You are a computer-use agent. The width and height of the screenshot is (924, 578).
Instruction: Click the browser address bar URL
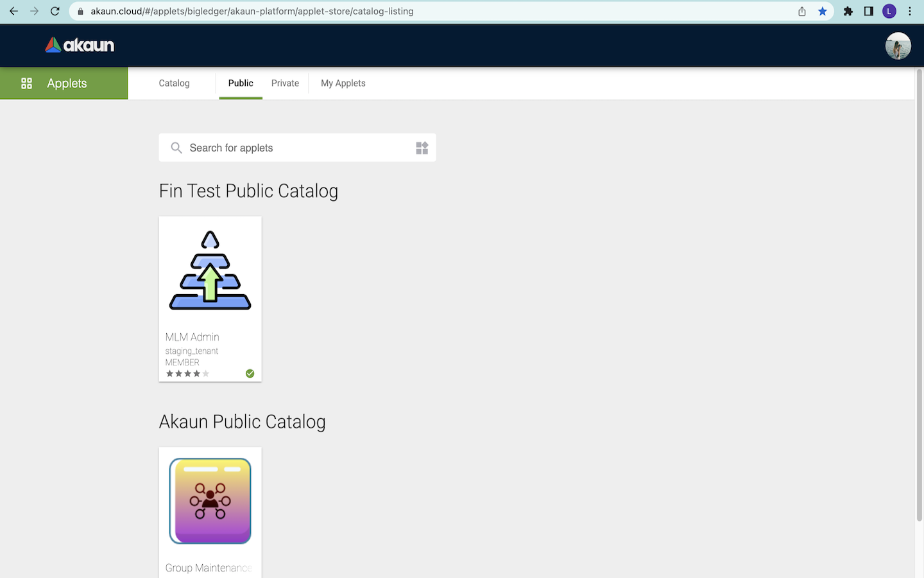252,12
